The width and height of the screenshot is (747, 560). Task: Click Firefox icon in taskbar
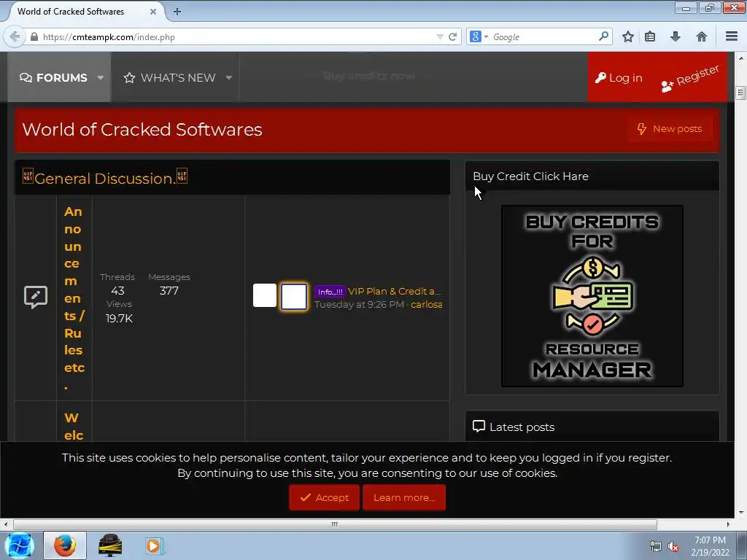(65, 545)
